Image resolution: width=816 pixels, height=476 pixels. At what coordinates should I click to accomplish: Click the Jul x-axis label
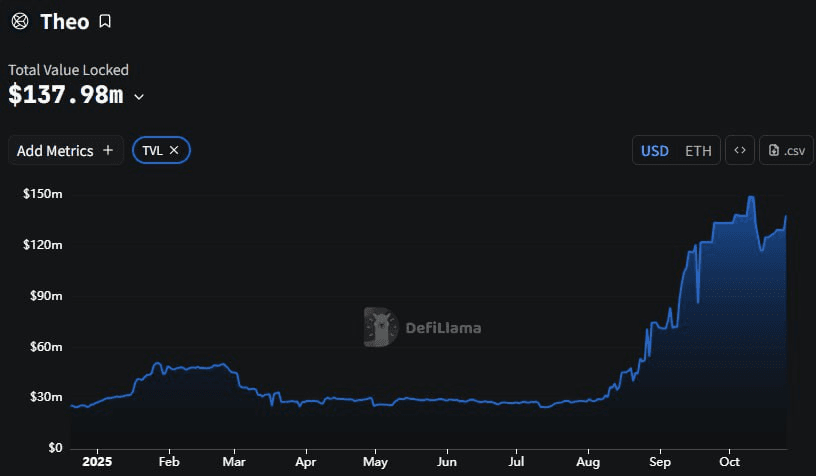[516, 462]
